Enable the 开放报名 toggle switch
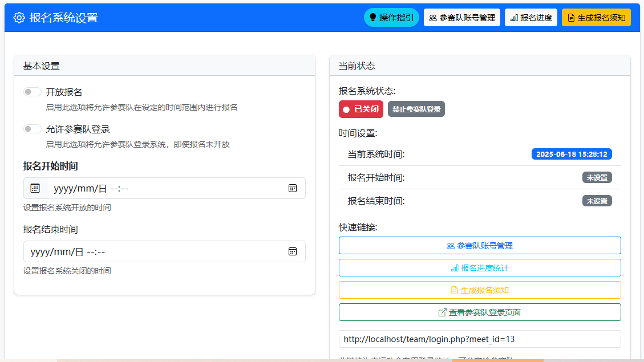This screenshot has height=362, width=644. click(x=33, y=91)
